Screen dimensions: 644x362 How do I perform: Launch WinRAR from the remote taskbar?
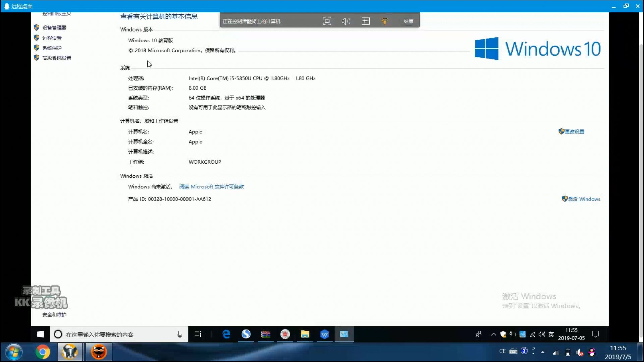pos(266,334)
